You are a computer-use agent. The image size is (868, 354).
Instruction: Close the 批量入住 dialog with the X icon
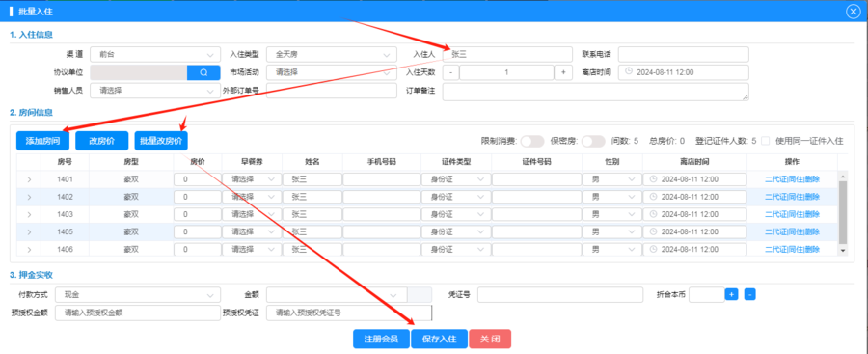[854, 11]
